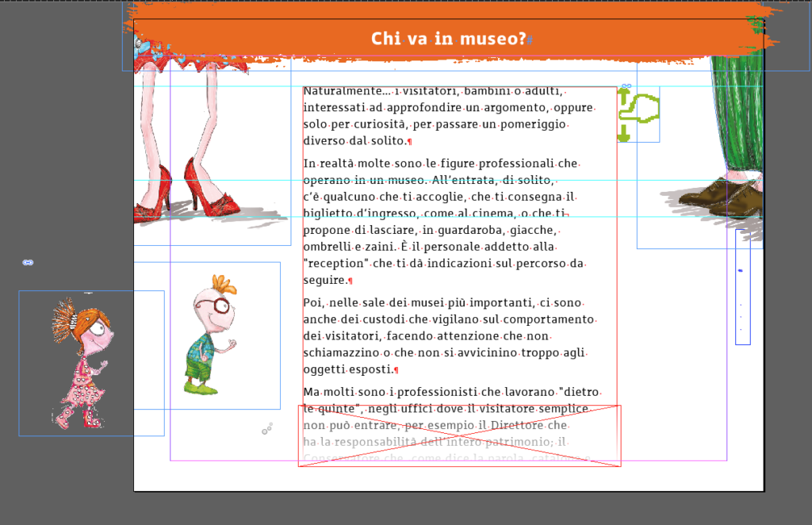Viewport: 812px width, 525px height.
Task: Click the narrow blue text frame near the right margin
Action: pyautogui.click(x=742, y=297)
